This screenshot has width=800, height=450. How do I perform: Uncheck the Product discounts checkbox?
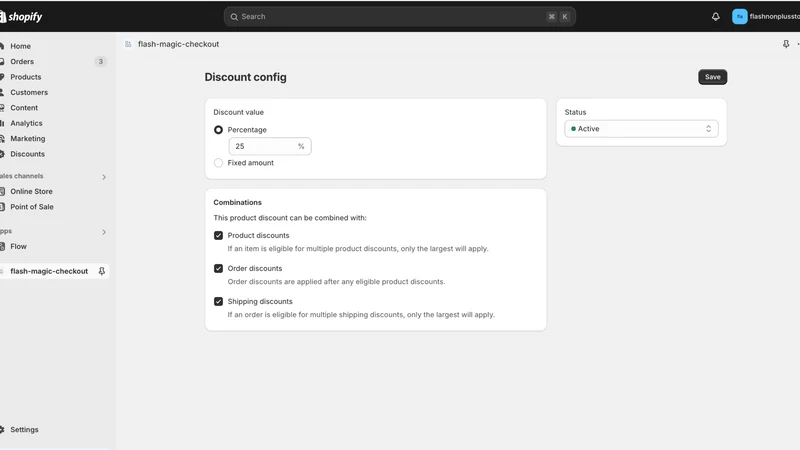coord(218,235)
